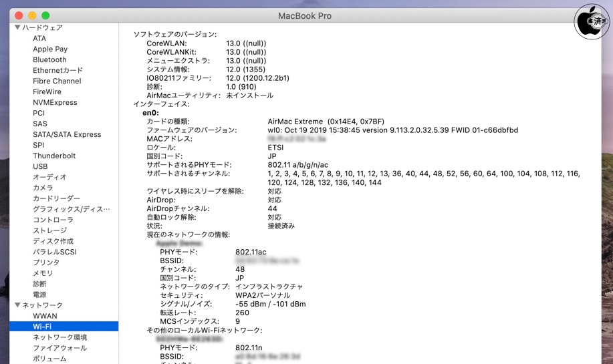Open ネットワーク環境 in the sidebar

(x=59, y=337)
